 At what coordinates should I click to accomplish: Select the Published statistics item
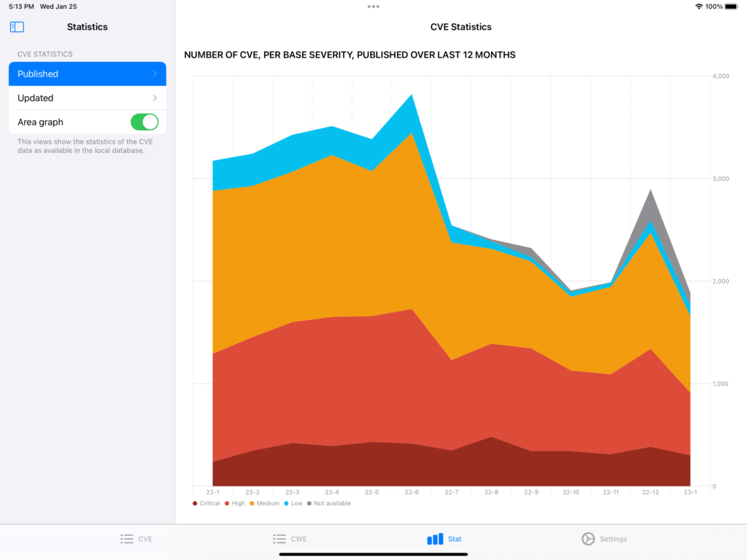[38, 74]
